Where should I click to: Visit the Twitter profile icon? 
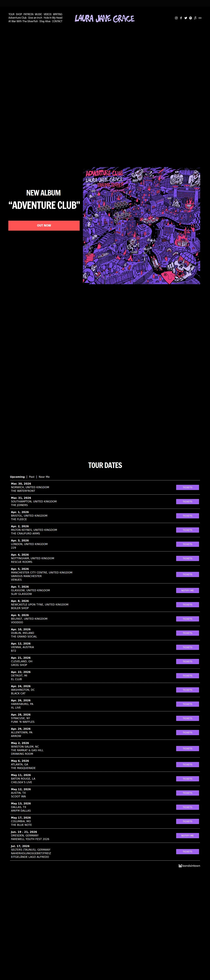click(186, 18)
